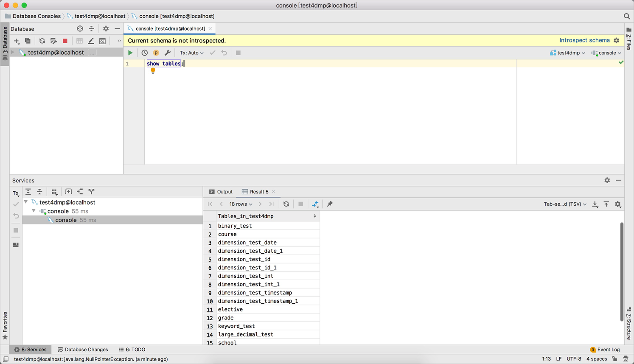Switch to the Output tab
This screenshot has width=634, height=364.
click(221, 192)
